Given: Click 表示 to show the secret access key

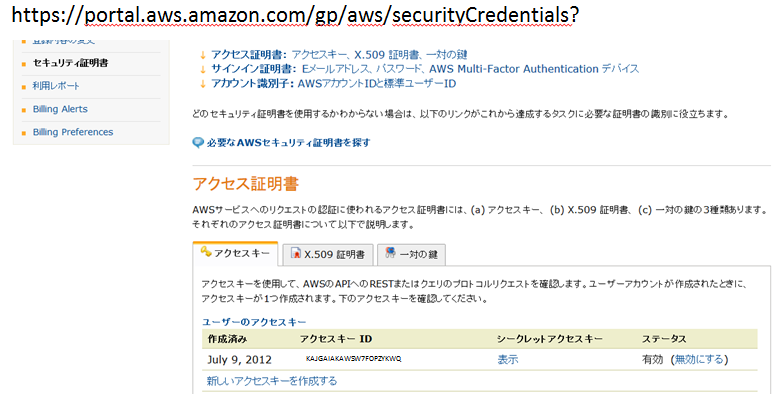Looking at the screenshot, I should [x=508, y=360].
